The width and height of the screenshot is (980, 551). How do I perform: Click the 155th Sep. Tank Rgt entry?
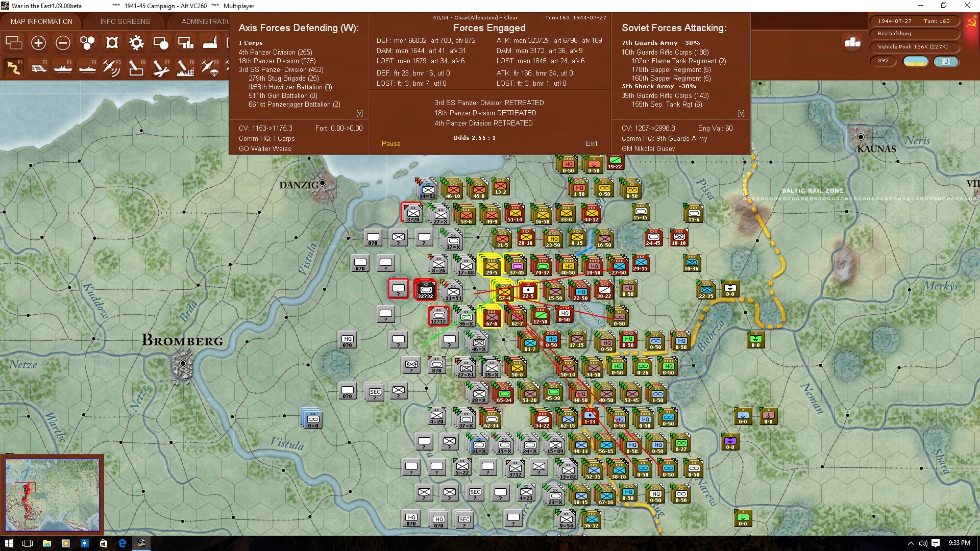[x=667, y=104]
